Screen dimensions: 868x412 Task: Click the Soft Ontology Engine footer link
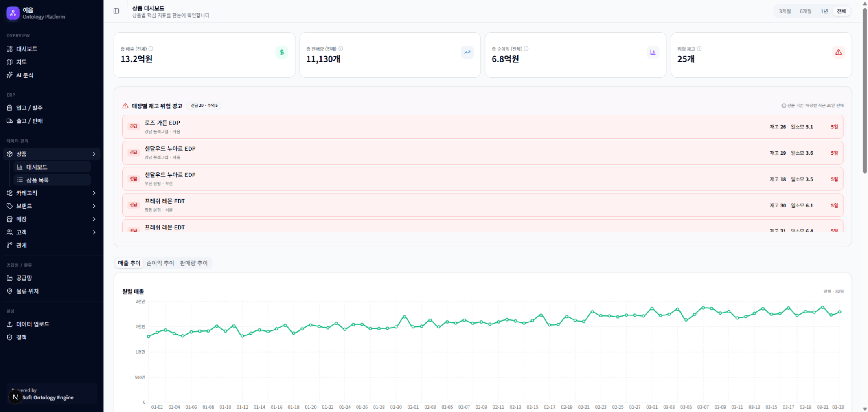pyautogui.click(x=48, y=397)
